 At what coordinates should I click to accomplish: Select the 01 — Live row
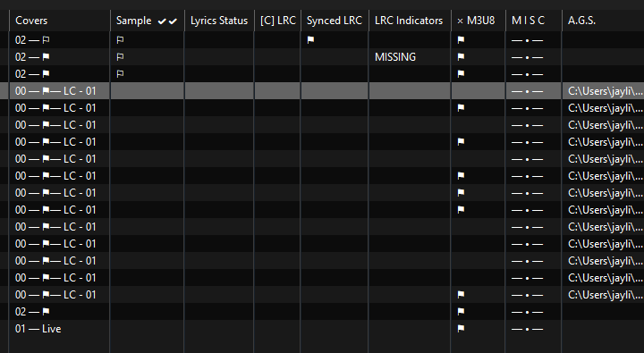coord(322,328)
